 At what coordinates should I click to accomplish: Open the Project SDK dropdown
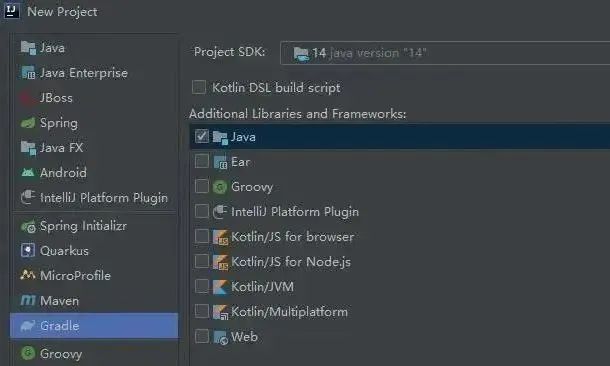[x=445, y=53]
